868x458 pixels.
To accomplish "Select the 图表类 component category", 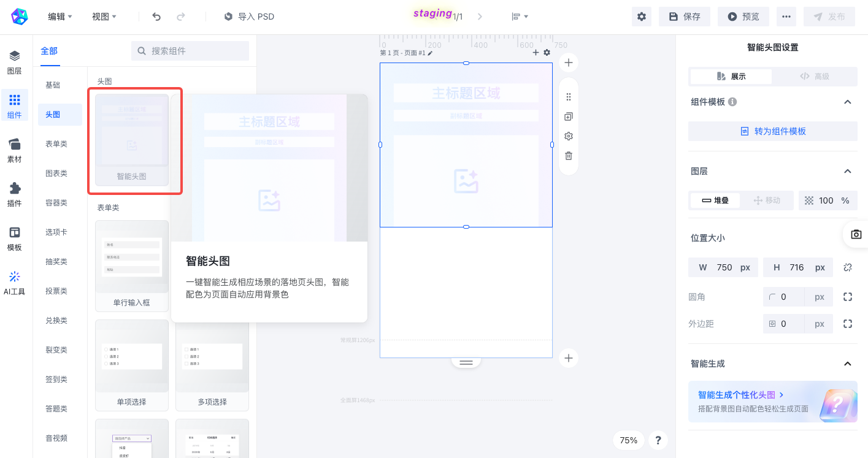I will point(56,174).
